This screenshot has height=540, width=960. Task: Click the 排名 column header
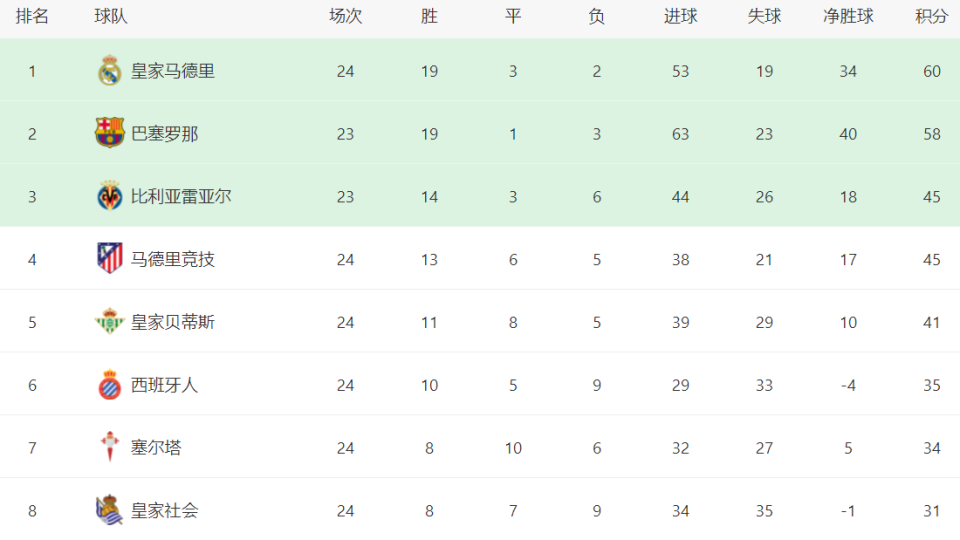(32, 17)
